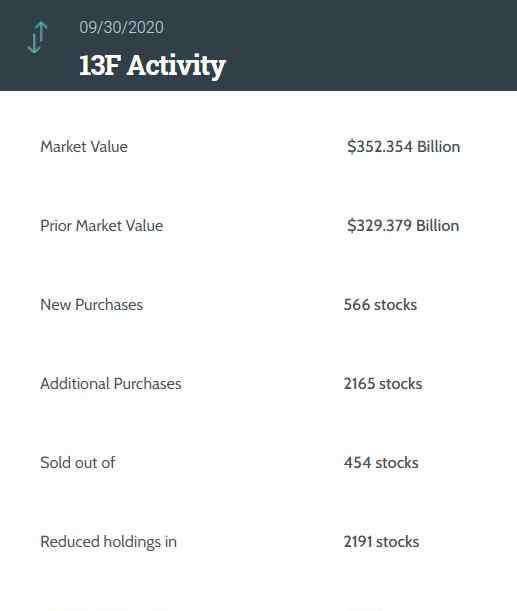517x611 pixels.
Task: Click the word Billion after $352.354
Action: click(x=439, y=147)
